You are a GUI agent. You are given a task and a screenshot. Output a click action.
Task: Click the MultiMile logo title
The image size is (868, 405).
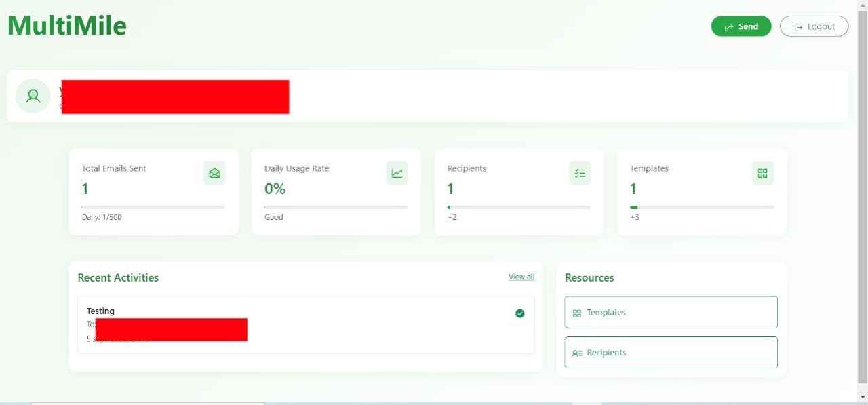[67, 26]
